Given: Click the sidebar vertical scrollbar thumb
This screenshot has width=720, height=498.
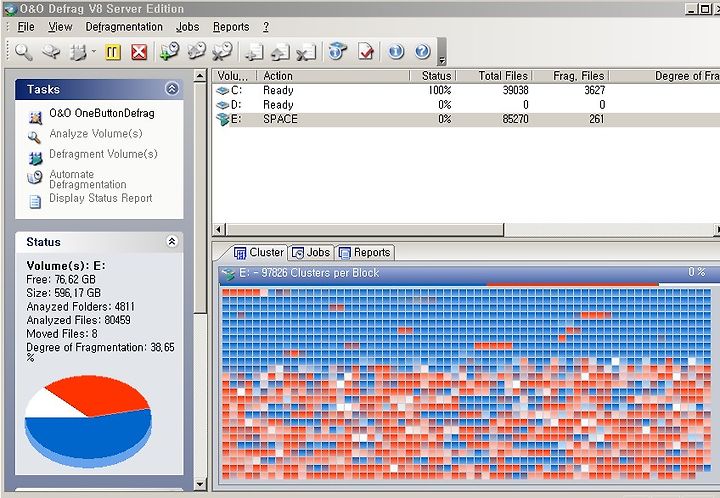Looking at the screenshot, I should (x=200, y=198).
